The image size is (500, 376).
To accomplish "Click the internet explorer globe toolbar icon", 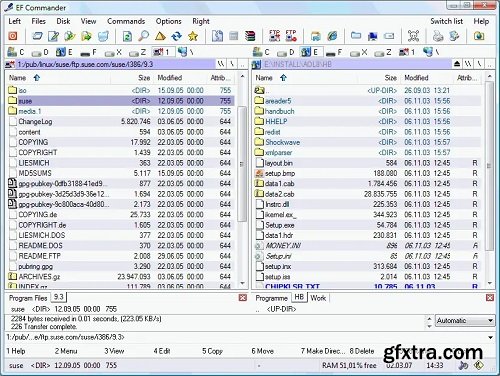I will (332, 36).
